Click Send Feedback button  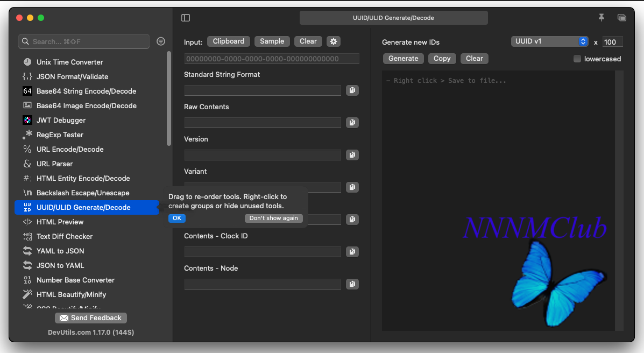pos(91,318)
